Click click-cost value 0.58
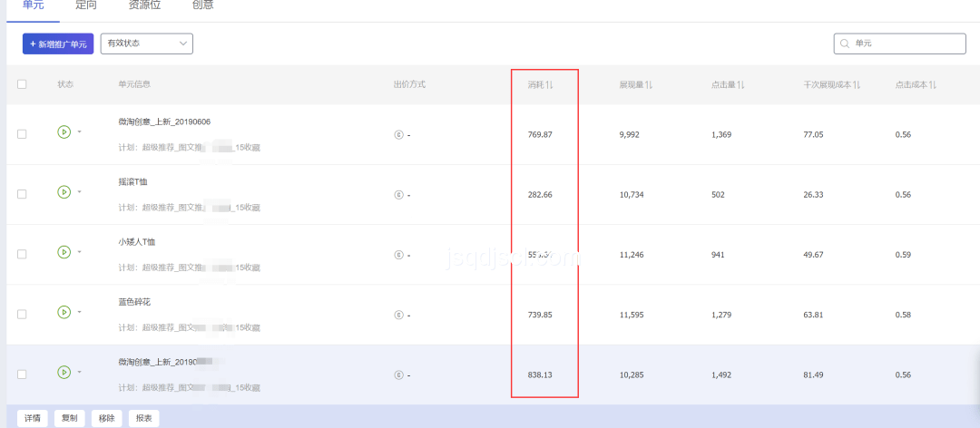 point(903,315)
